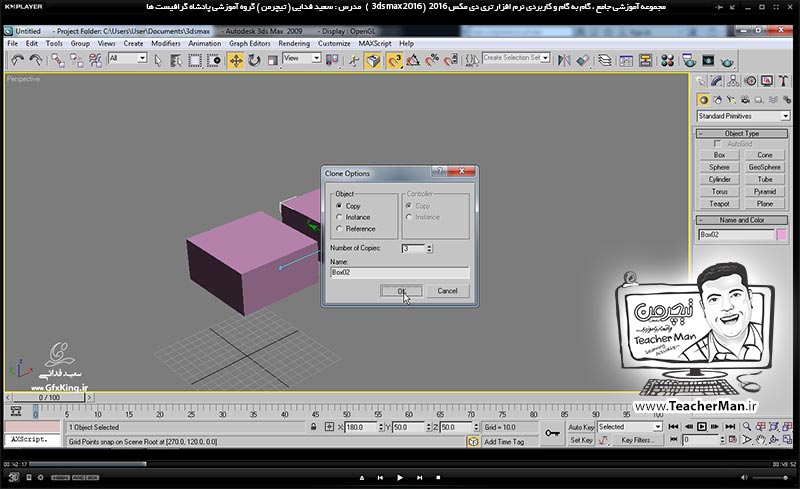
Task: Activate the Select and Move tool
Action: click(x=236, y=61)
